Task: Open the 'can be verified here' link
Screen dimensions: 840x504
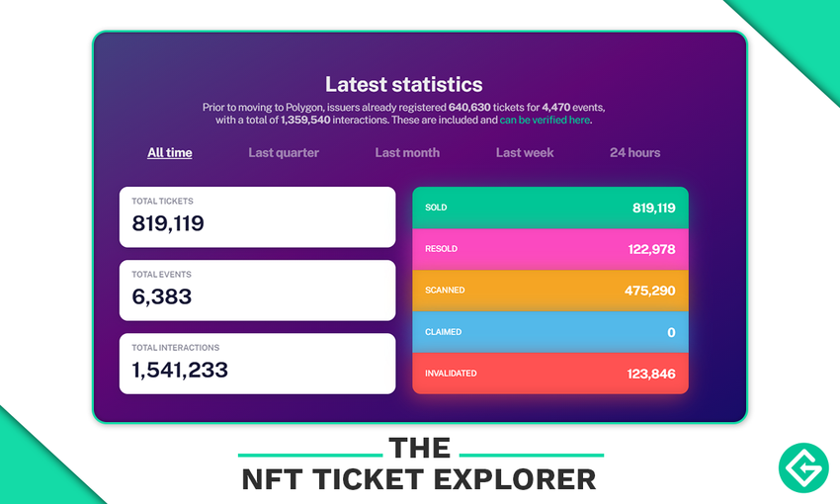Action: (x=545, y=121)
